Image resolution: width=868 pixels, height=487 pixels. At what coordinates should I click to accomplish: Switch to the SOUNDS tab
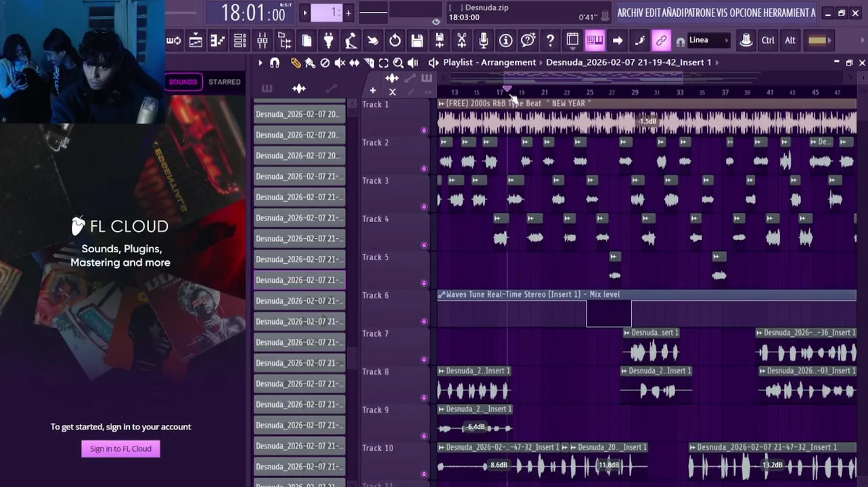coord(183,82)
